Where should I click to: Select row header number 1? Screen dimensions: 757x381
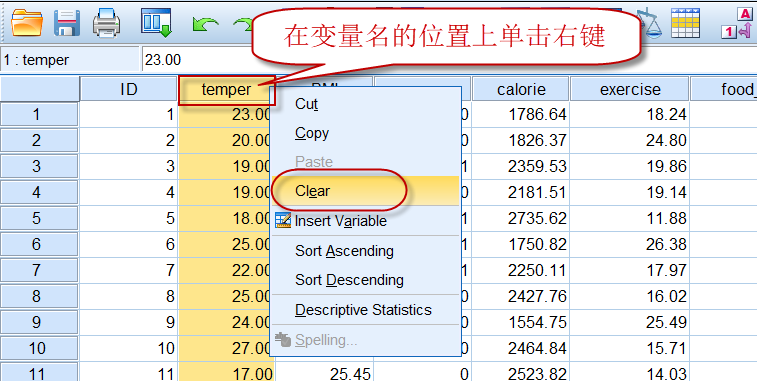(x=39, y=114)
